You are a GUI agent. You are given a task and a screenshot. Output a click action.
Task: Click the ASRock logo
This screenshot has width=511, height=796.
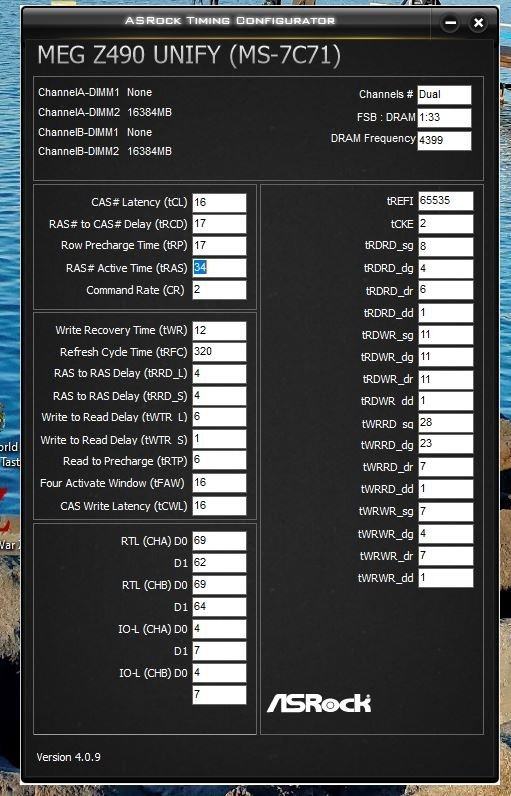tap(319, 704)
